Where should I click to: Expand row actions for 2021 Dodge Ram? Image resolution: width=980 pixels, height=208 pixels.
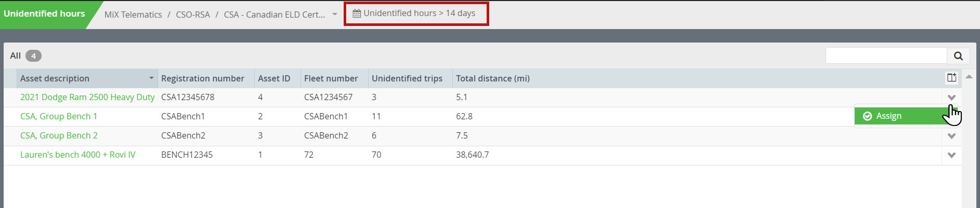[951, 98]
